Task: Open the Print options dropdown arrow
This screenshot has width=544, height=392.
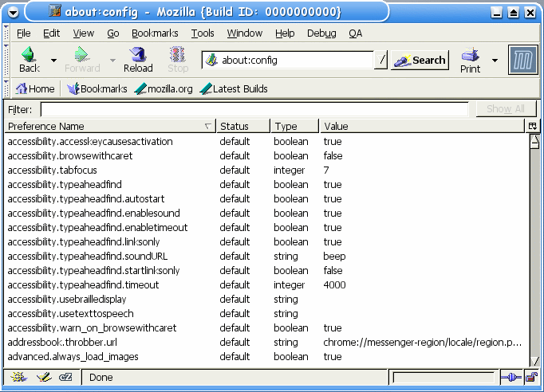Action: point(495,61)
